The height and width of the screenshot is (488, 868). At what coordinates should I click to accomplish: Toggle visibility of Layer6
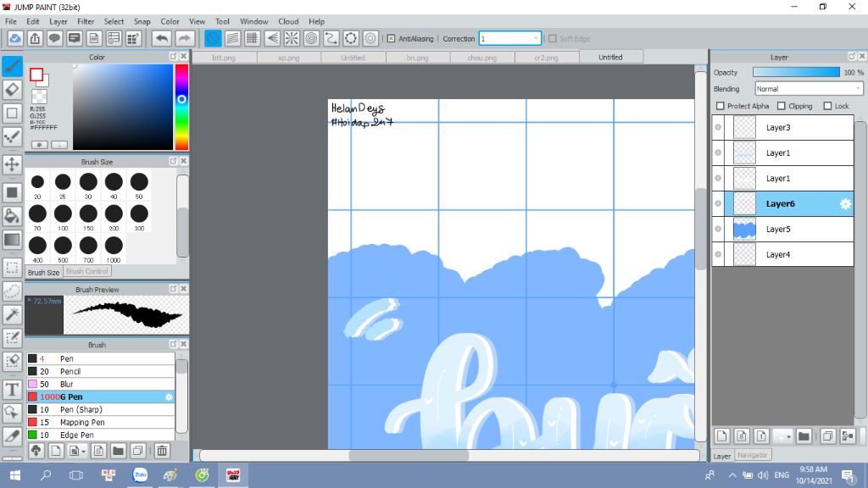(719, 203)
